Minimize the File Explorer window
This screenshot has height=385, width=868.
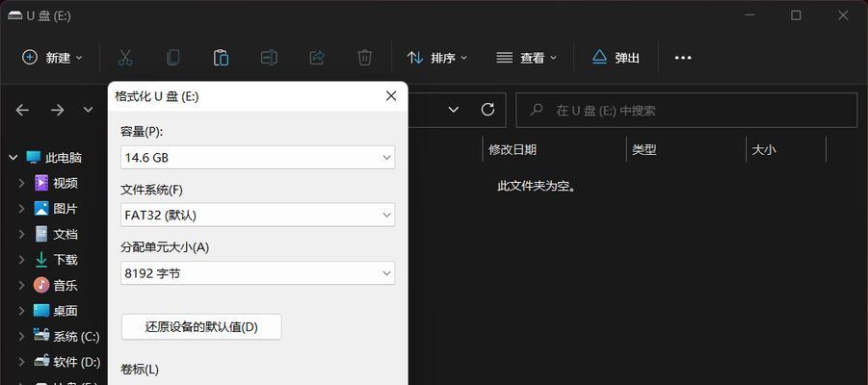point(749,15)
